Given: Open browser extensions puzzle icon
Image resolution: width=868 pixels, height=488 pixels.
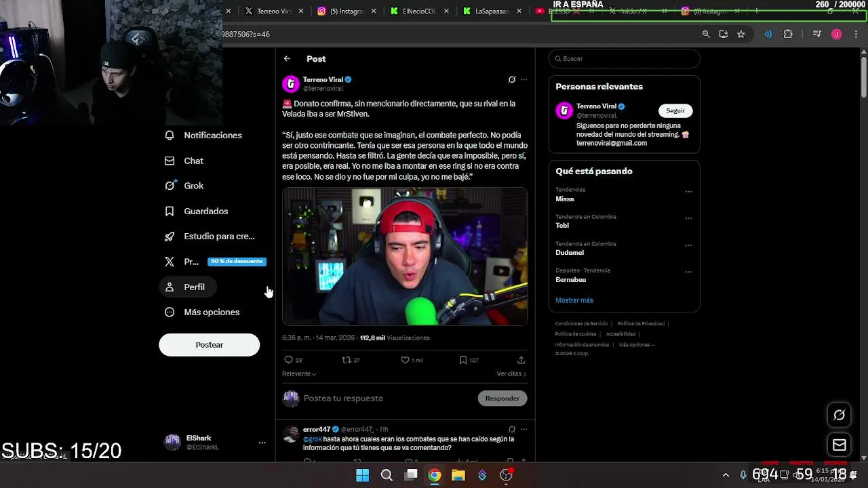Looking at the screenshot, I should pos(788,34).
